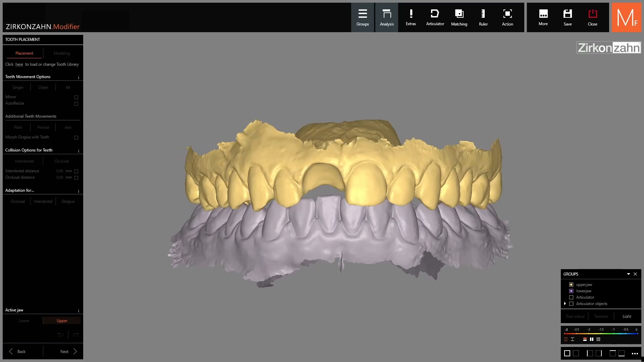Open the Action menu
The height and width of the screenshot is (362, 644).
point(507,17)
